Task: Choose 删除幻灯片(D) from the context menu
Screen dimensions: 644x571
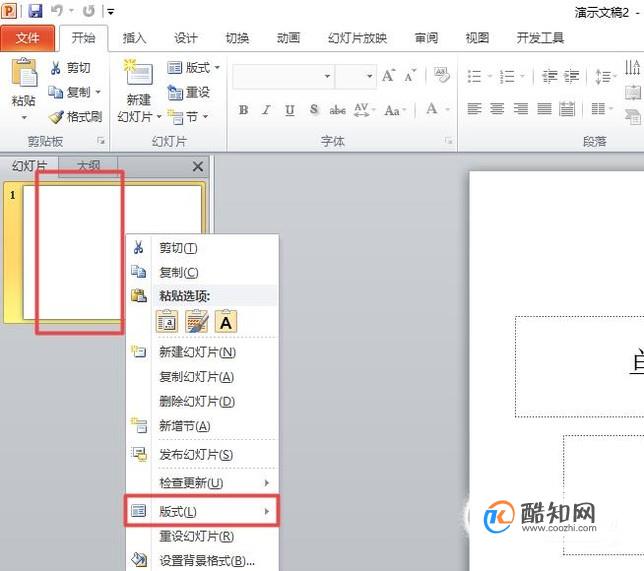Action: 202,401
